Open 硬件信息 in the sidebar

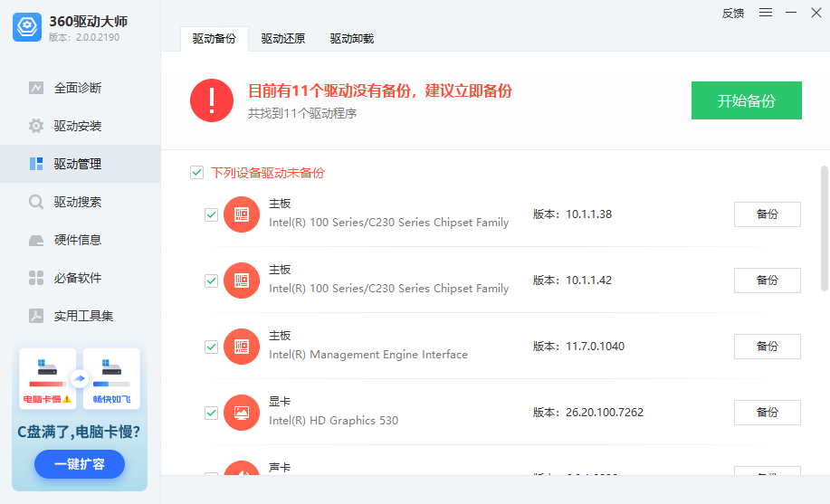[x=80, y=241]
